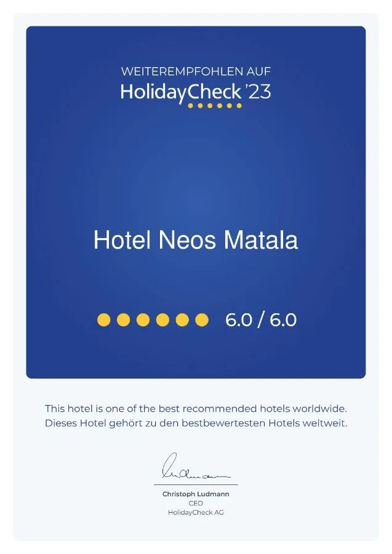
Task: Click the sixth large yellow rating dot
Action: (x=202, y=319)
